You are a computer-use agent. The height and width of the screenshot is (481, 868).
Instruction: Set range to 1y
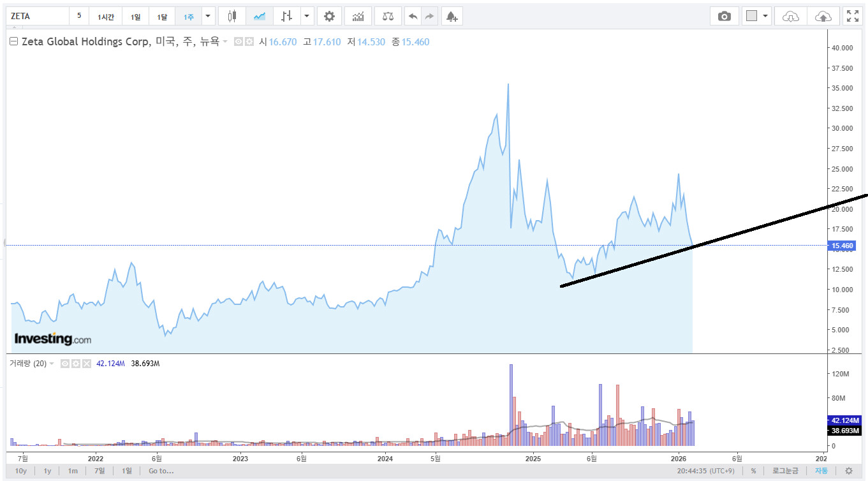47,471
